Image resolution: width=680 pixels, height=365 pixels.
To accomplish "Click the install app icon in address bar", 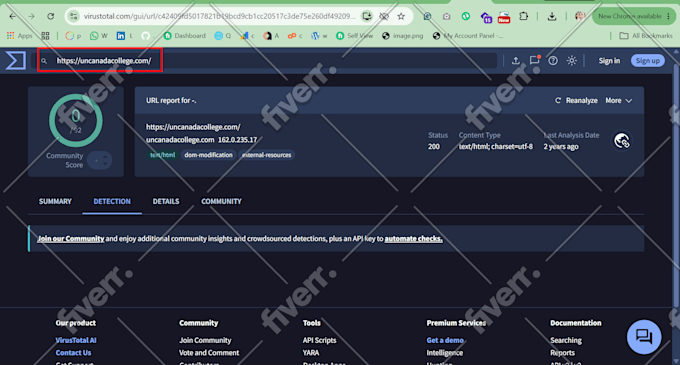I will (367, 16).
